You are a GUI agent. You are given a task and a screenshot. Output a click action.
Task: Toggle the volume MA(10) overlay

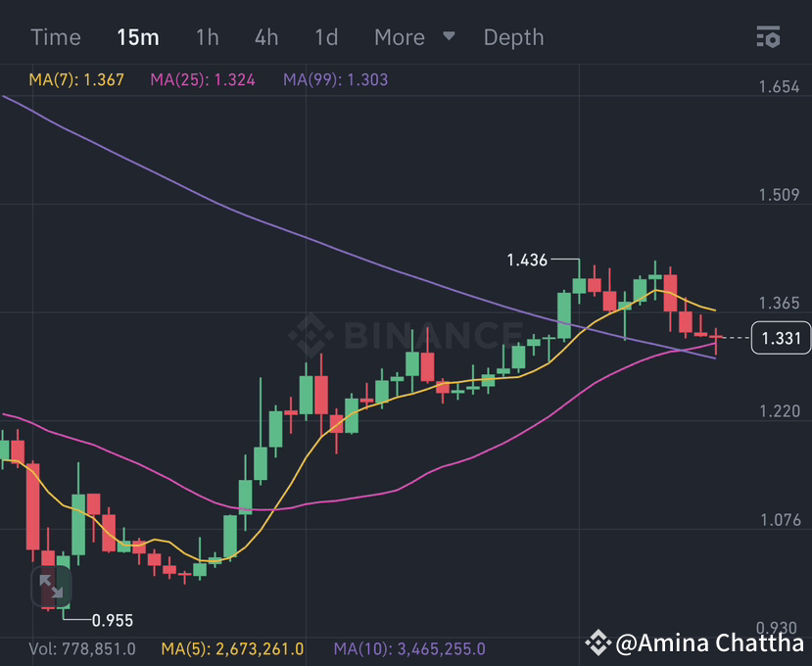tap(408, 648)
